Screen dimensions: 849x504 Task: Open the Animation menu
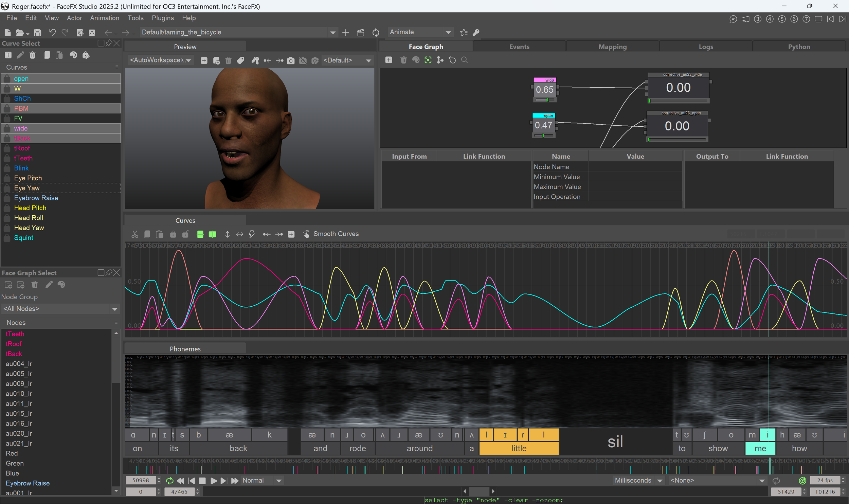pos(104,18)
